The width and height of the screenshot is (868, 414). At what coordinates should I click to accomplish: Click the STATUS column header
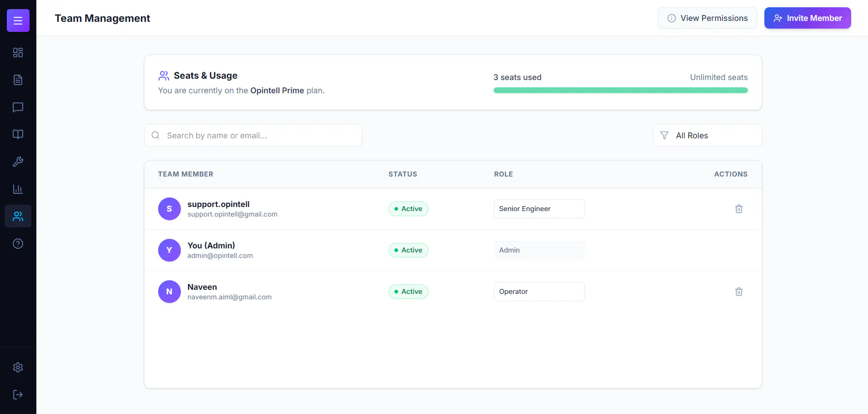pos(403,174)
